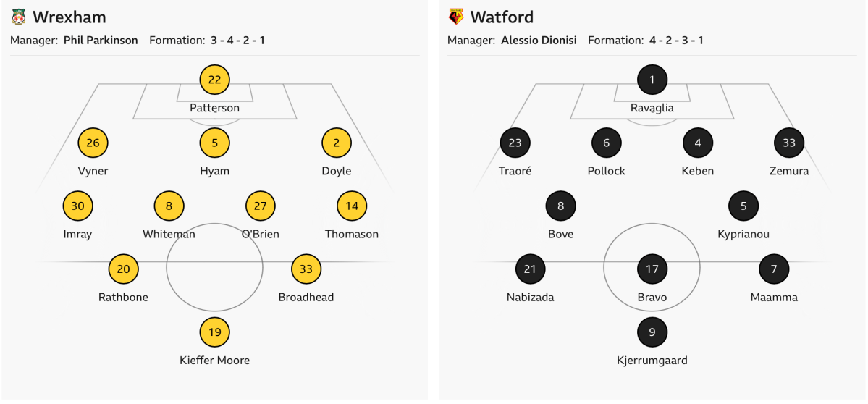This screenshot has height=404, width=868.
Task: Select Watford number 33 Zemura
Action: click(x=789, y=143)
